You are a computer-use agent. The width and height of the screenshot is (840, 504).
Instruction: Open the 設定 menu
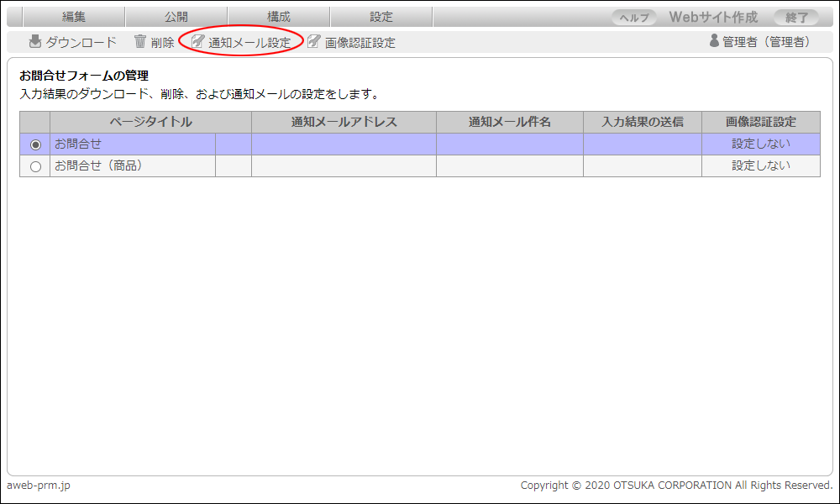(x=381, y=17)
